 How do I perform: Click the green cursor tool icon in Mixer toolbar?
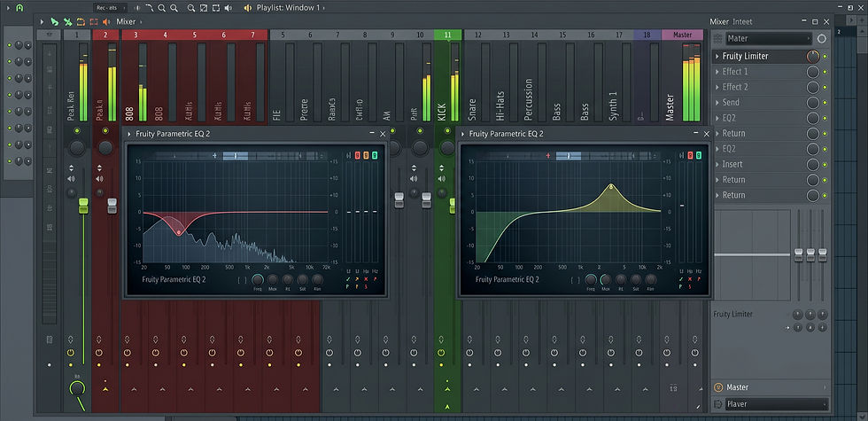[54, 21]
